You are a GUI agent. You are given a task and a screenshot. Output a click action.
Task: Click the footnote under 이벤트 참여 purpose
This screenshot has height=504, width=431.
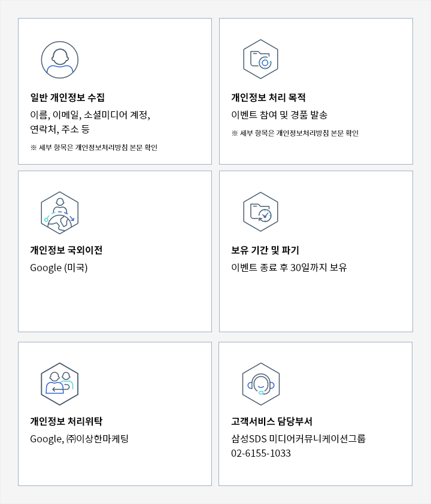[295, 133]
